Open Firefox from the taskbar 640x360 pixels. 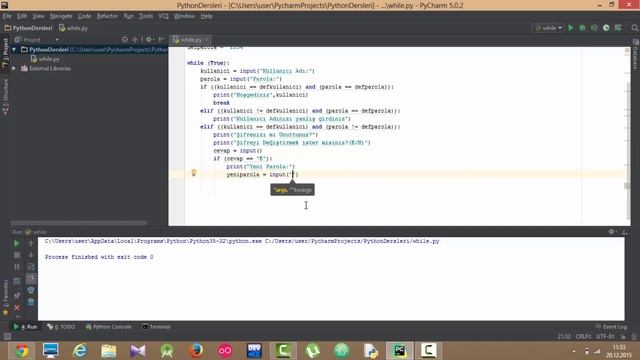tap(196, 351)
